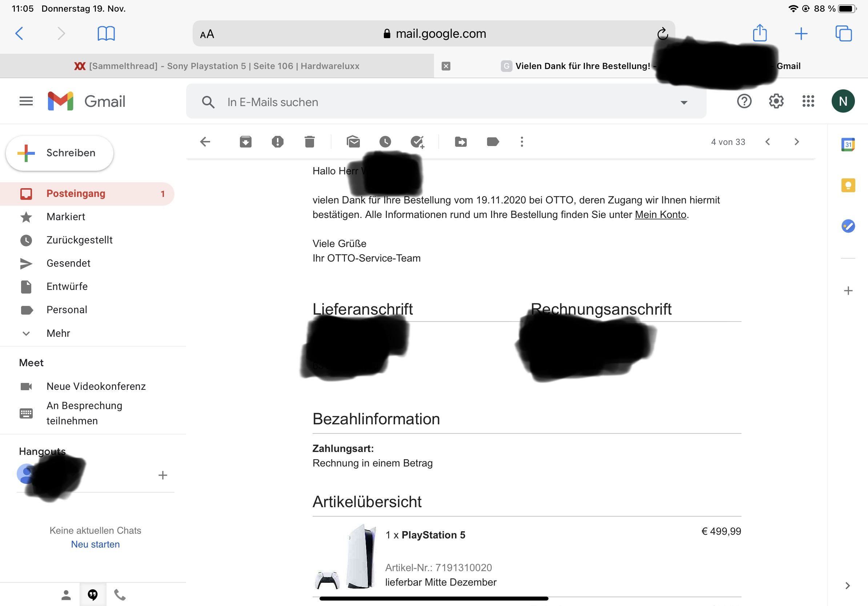Image resolution: width=868 pixels, height=606 pixels.
Task: Reload the mail.google.com page
Action: [662, 34]
